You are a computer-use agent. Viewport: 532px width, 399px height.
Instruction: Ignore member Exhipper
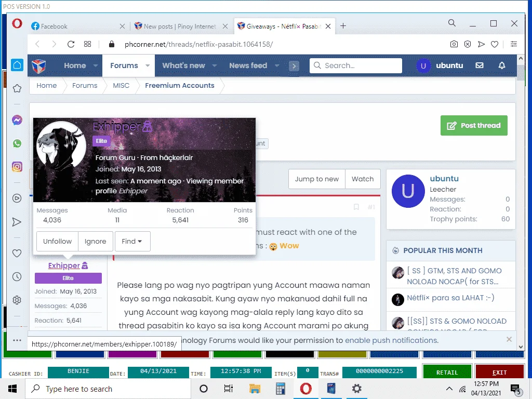click(96, 241)
